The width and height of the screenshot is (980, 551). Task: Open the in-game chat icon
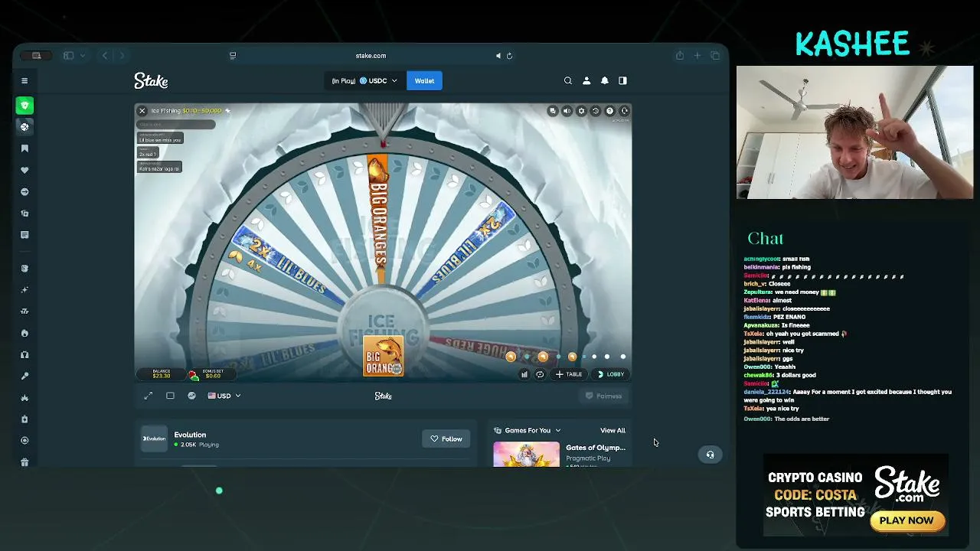(x=553, y=111)
